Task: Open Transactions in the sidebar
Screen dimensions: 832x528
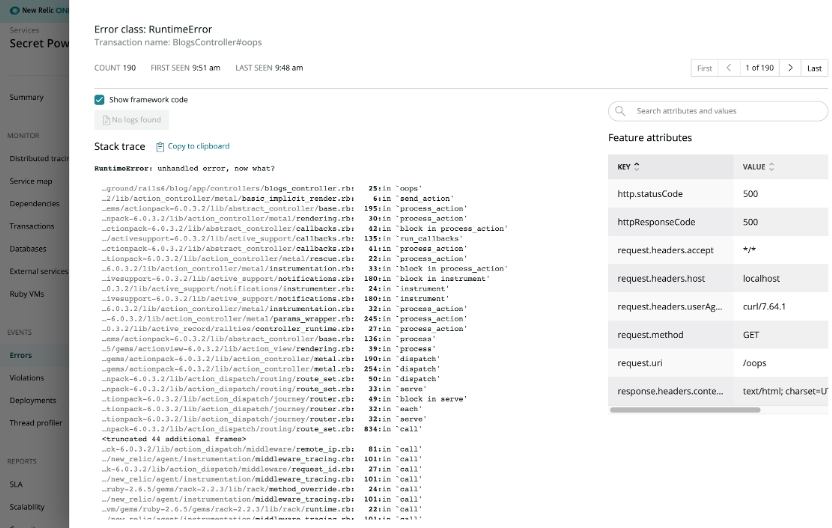Action: [32, 226]
